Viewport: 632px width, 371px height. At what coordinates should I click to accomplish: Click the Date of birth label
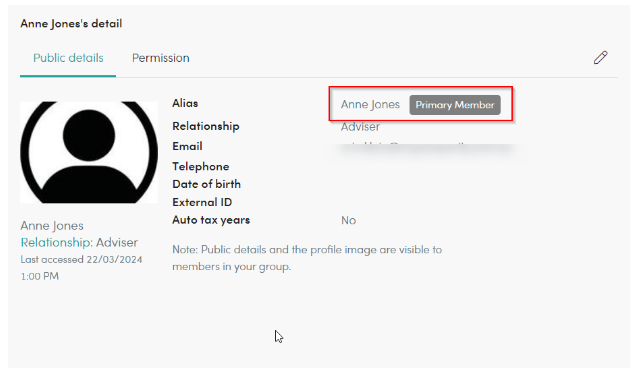coord(206,184)
